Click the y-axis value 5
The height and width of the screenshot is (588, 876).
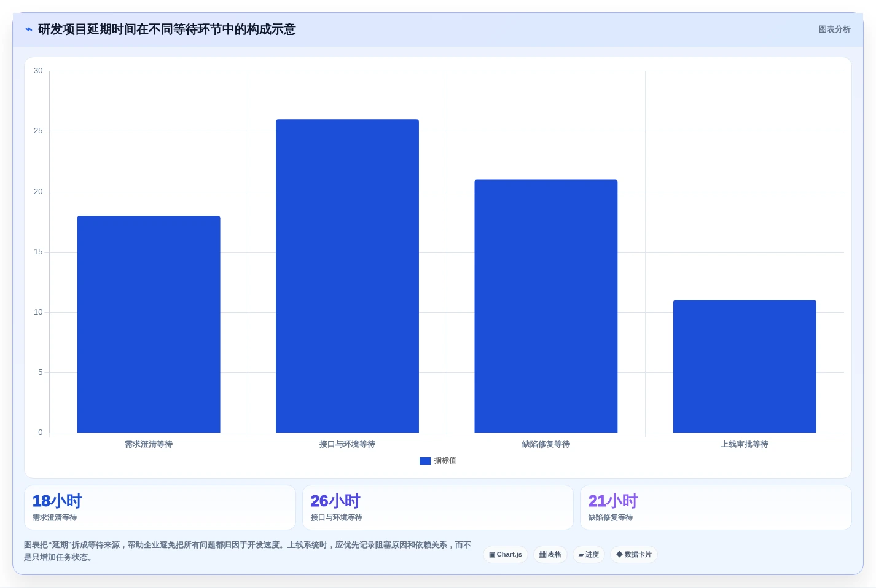tap(41, 372)
